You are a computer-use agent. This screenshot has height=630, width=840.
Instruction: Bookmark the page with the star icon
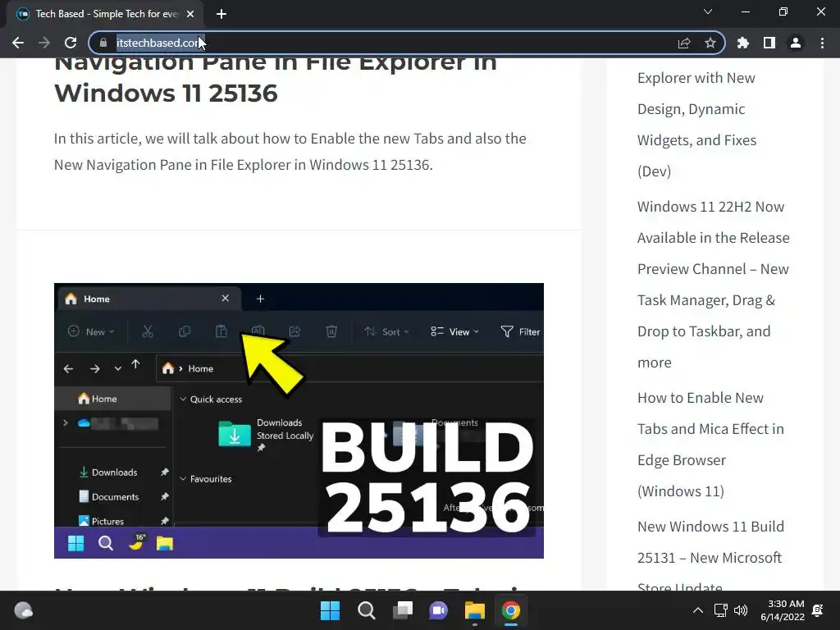coord(710,43)
